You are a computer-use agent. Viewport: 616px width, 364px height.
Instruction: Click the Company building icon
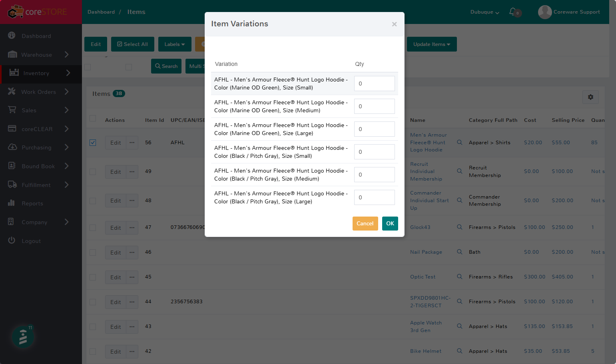(11, 221)
